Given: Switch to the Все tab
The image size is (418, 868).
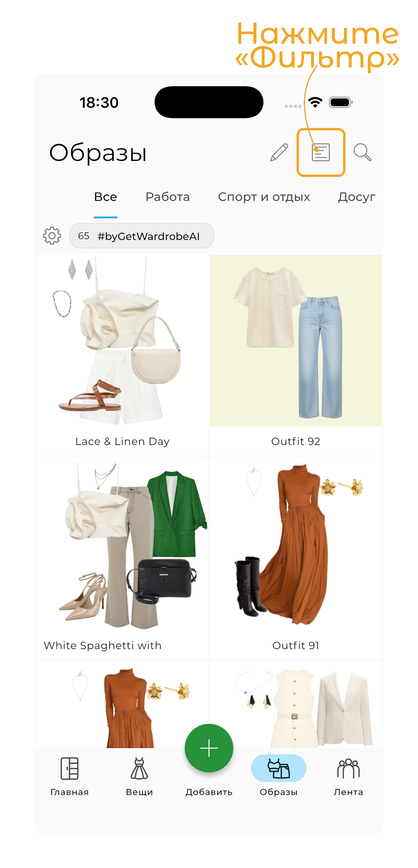Looking at the screenshot, I should [x=105, y=197].
